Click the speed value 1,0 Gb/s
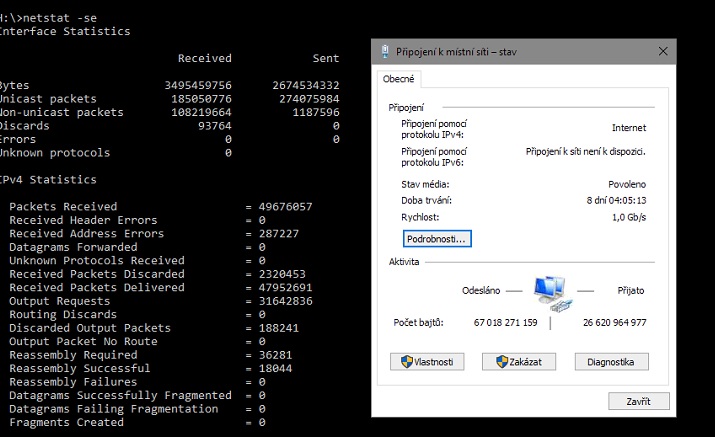715x437 pixels. click(x=629, y=217)
